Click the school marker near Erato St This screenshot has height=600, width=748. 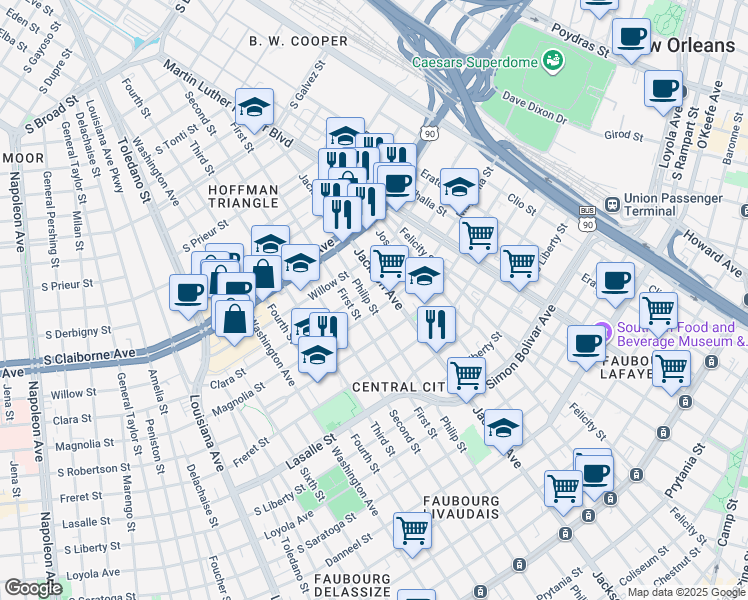[459, 186]
